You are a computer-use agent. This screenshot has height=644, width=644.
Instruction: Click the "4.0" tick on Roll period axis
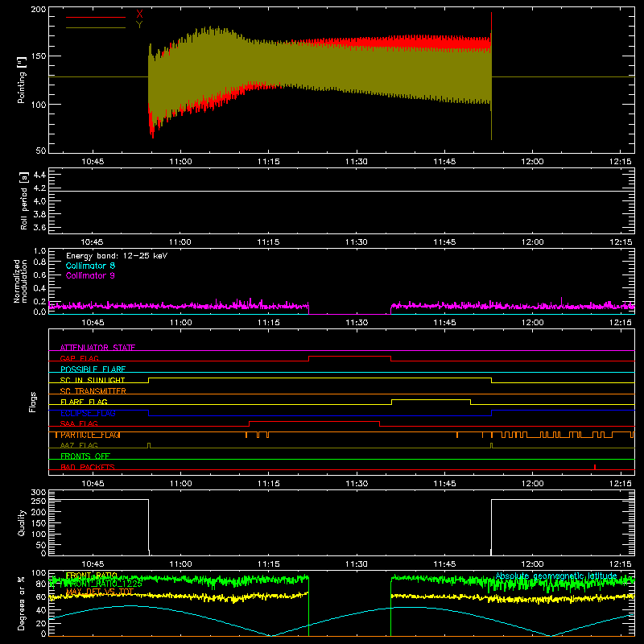pos(39,201)
